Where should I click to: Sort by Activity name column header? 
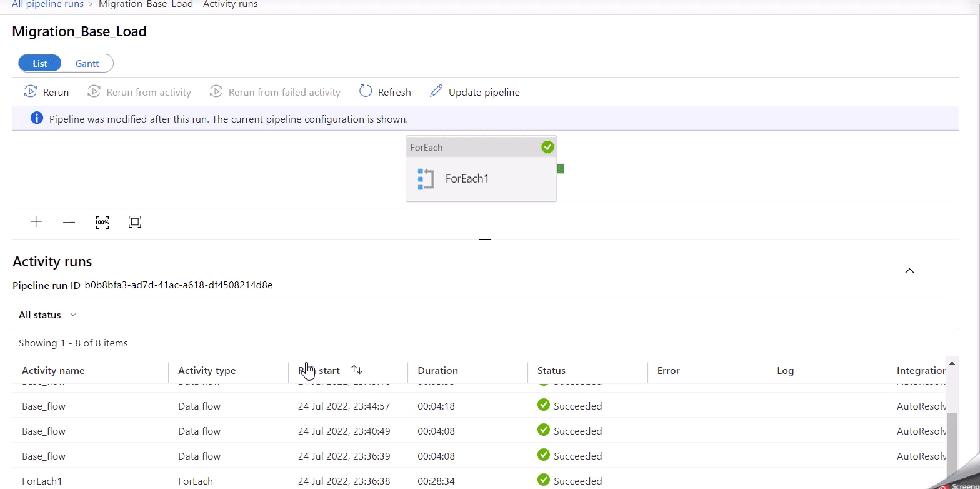coord(53,370)
